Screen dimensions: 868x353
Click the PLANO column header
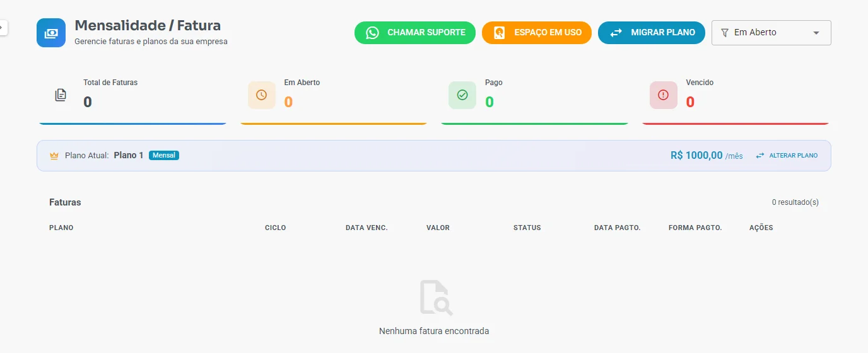pyautogui.click(x=61, y=228)
